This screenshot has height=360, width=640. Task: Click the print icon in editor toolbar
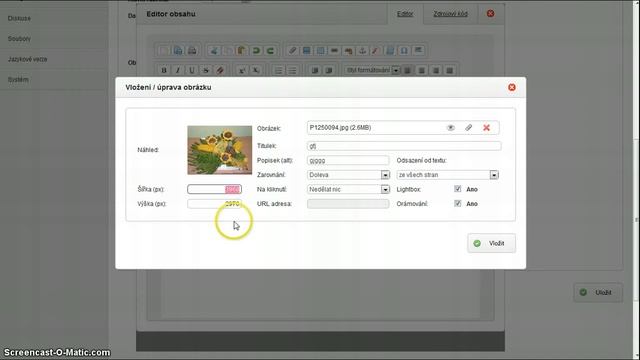pos(192,51)
